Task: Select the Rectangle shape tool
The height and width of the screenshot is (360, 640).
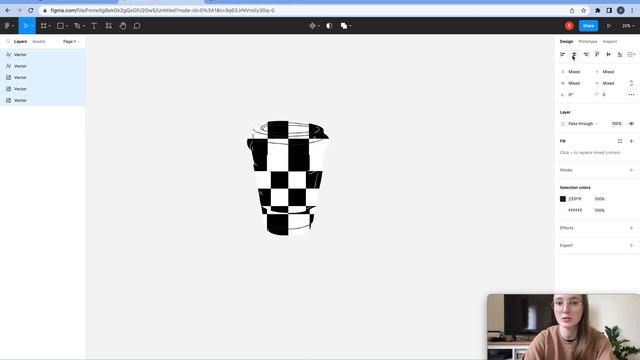Action: [60, 26]
